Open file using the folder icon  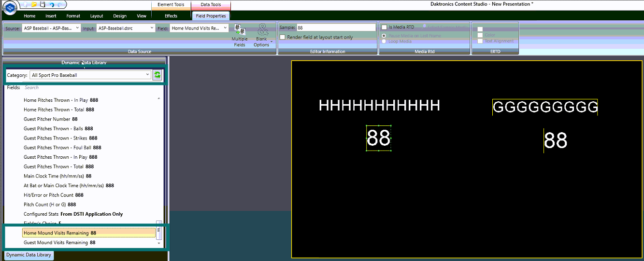[x=34, y=4]
